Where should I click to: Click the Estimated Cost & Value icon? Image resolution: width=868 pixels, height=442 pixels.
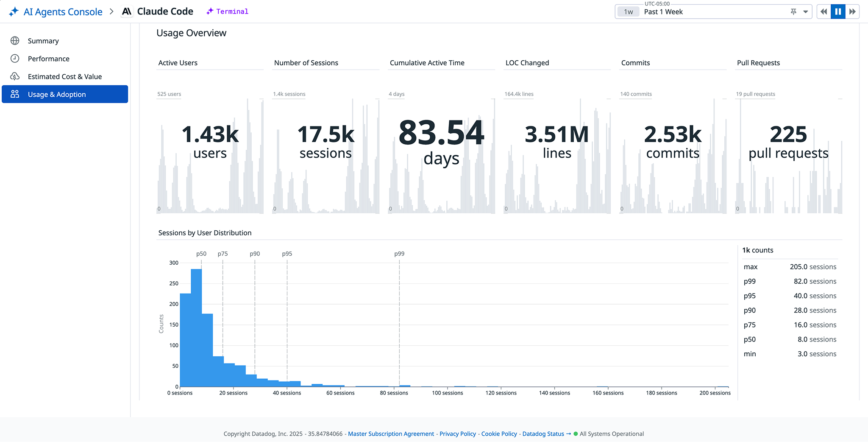tap(15, 76)
